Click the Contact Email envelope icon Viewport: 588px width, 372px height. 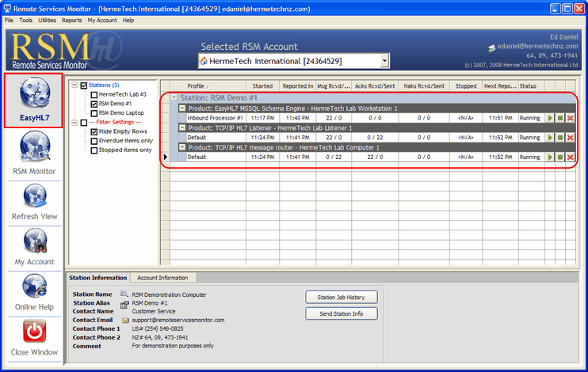click(125, 321)
